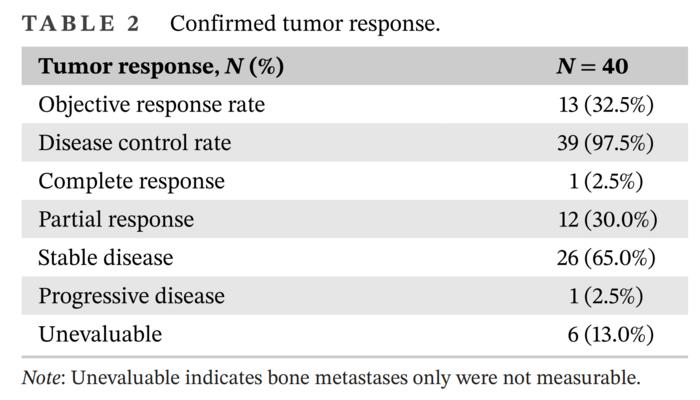700x400 pixels.
Task: Click the 'Disease control rate' row label
Action: click(135, 143)
